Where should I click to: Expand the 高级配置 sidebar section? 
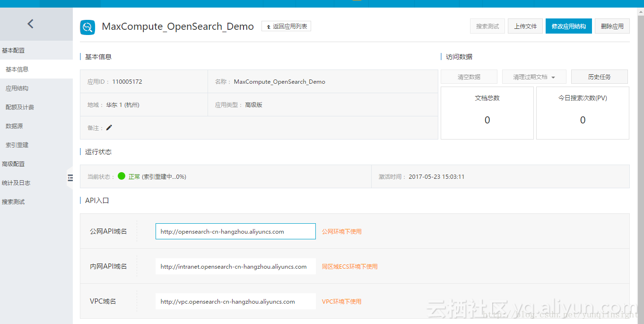[x=13, y=164]
